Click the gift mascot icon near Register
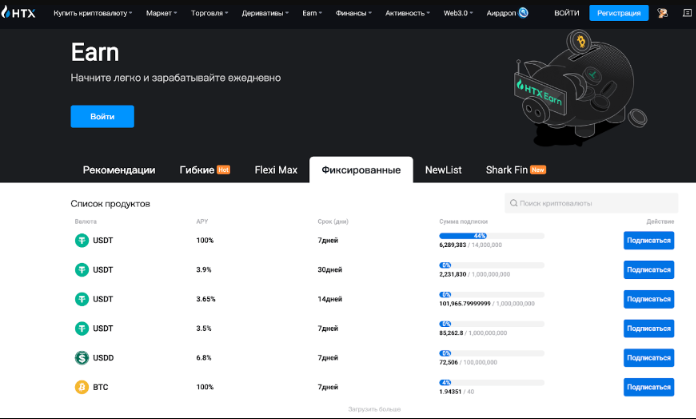The height and width of the screenshot is (419, 696). [x=662, y=13]
